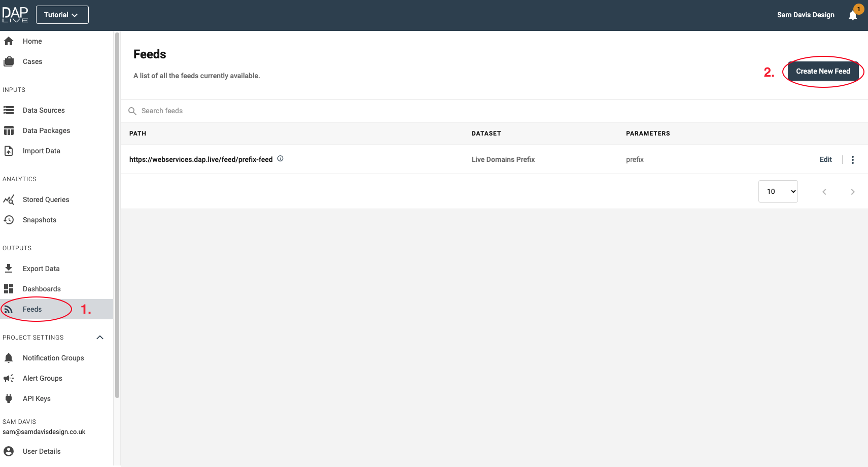
Task: Open the Tutorial project dropdown
Action: [x=62, y=15]
